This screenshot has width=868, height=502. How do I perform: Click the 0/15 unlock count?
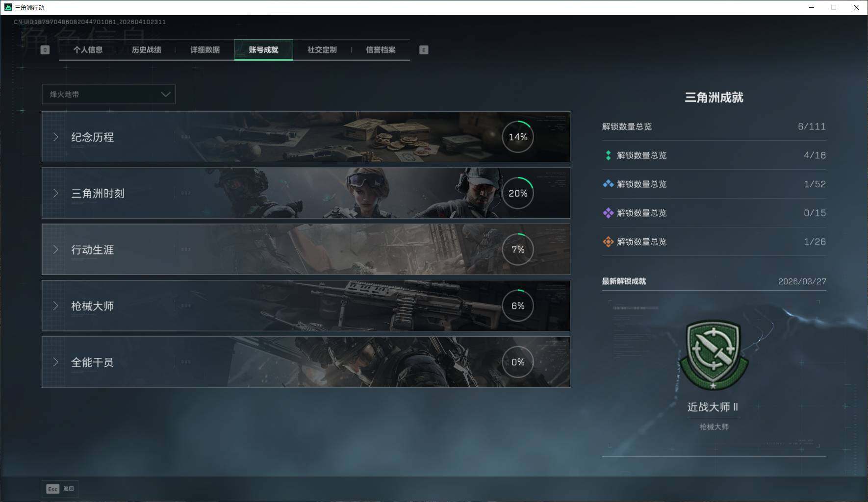(x=815, y=213)
